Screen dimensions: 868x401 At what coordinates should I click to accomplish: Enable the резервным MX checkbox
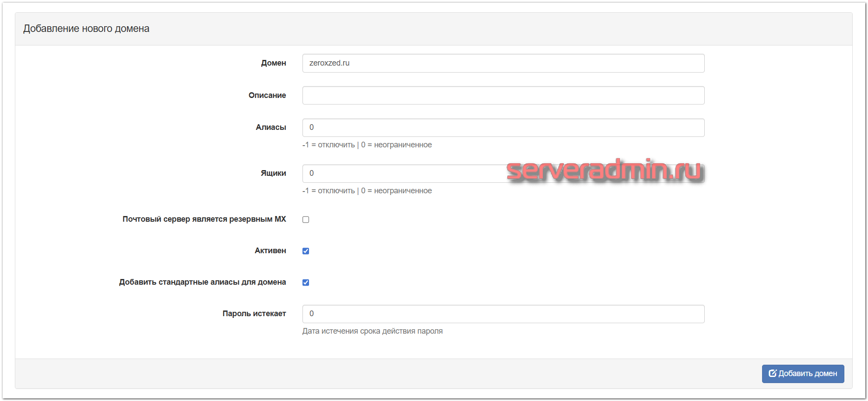[306, 220]
